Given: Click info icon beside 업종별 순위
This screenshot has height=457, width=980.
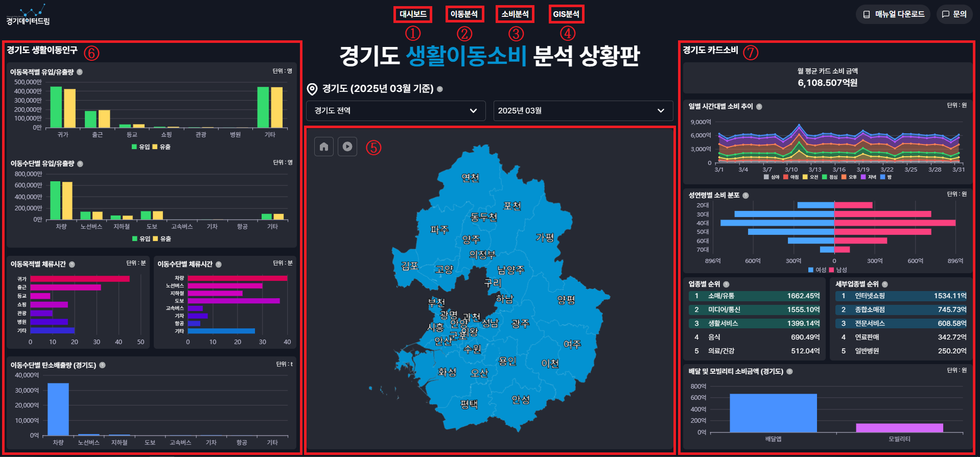Looking at the screenshot, I should pos(726,284).
